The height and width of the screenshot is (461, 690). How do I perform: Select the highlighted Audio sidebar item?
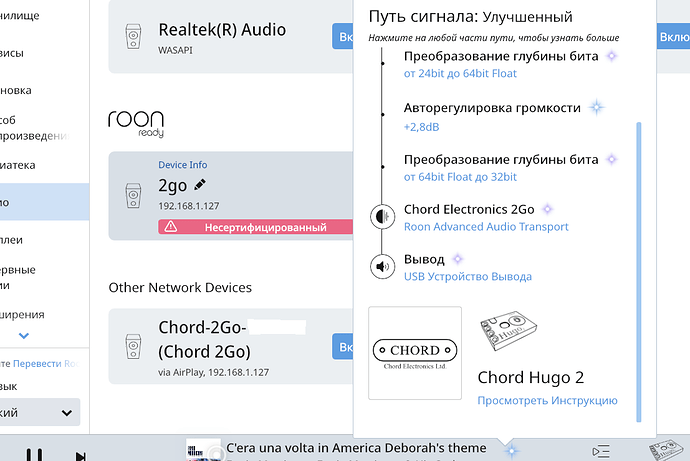click(44, 202)
